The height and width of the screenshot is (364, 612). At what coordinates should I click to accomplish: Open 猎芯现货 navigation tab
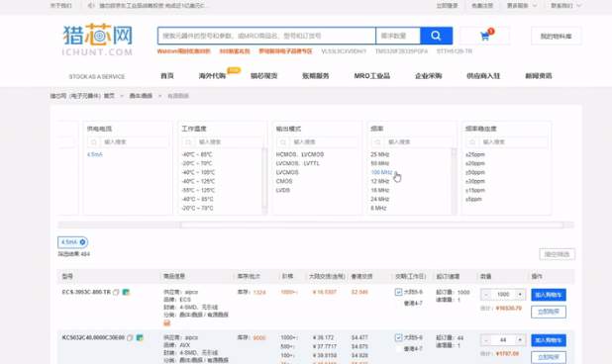click(x=263, y=75)
